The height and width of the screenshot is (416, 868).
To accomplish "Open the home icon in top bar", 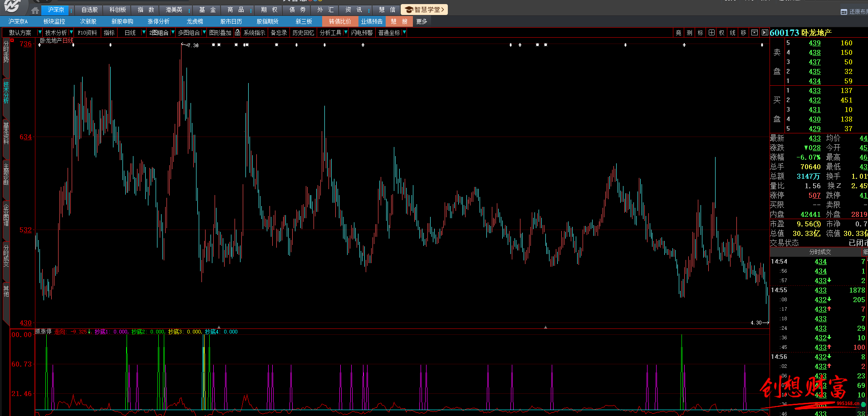I will tap(35, 10).
